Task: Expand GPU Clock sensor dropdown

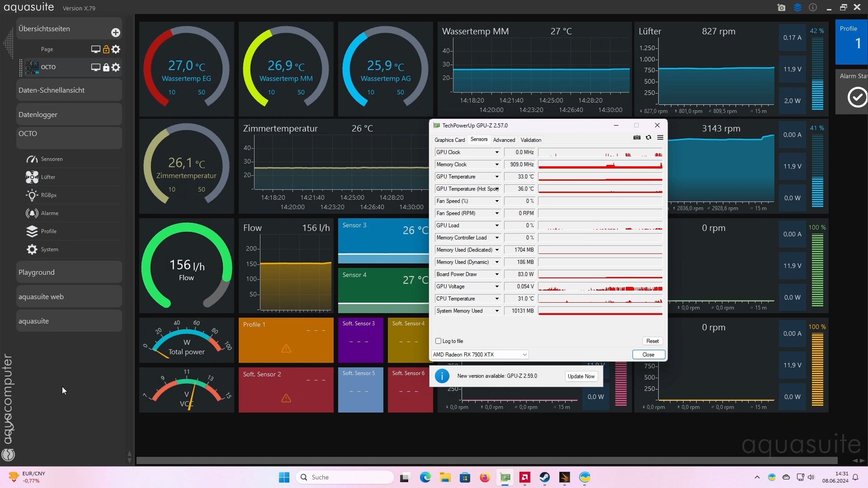Action: (496, 152)
